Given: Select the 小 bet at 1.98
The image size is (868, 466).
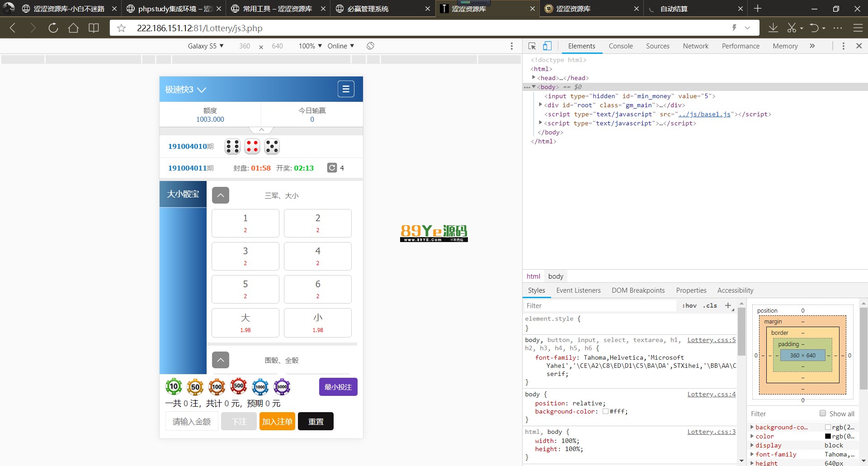Looking at the screenshot, I should [318, 323].
